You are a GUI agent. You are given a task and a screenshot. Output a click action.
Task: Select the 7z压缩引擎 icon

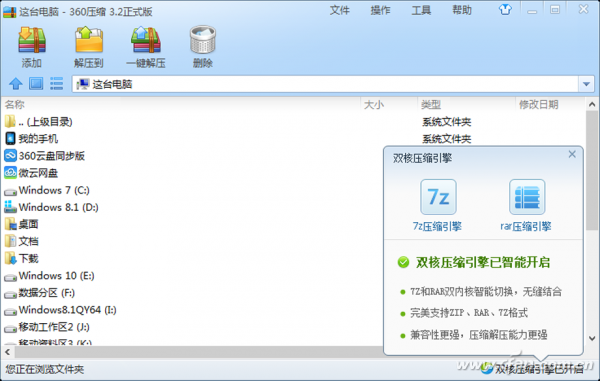(x=438, y=197)
